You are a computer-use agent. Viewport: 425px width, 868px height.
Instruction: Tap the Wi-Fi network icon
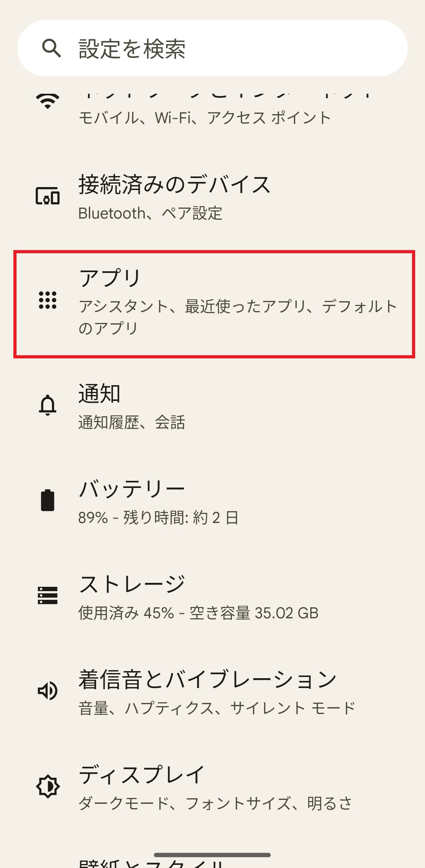pos(48,101)
